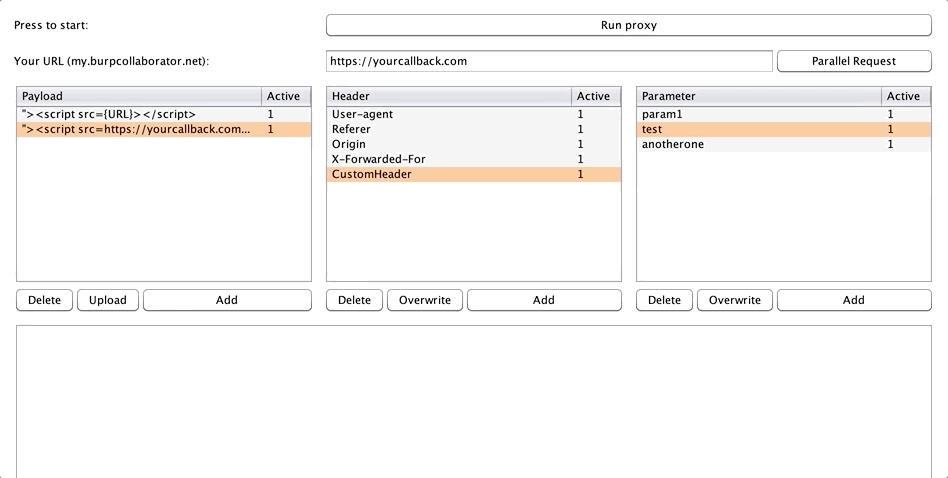Viewport: 948px width, 478px height.
Task: Click the Header table's Active column header
Action: coord(596,96)
